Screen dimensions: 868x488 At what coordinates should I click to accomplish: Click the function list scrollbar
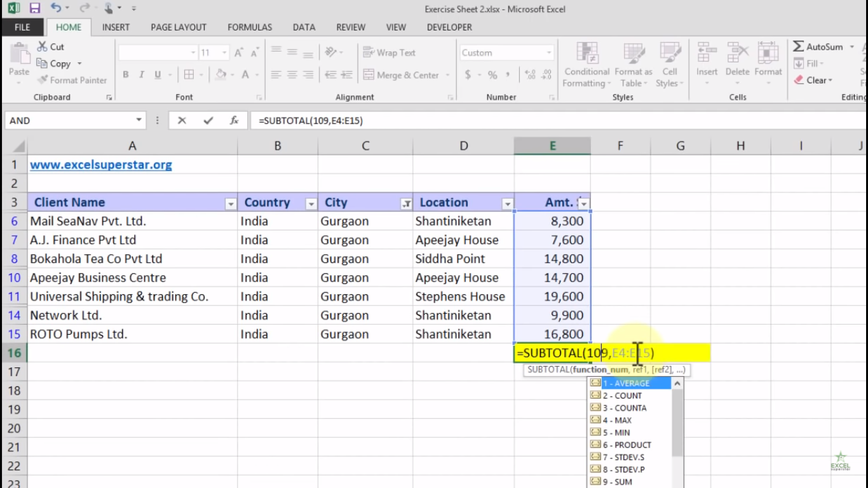(677, 422)
